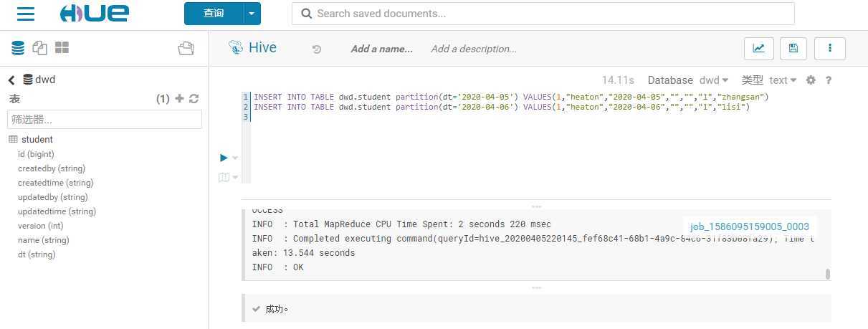Open job_1586095159005_0003 link
Screen dimensions: 868x329
(750, 227)
